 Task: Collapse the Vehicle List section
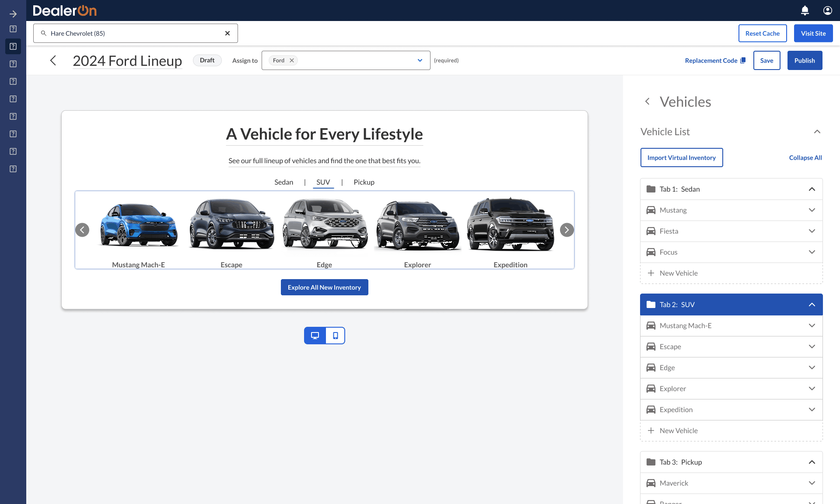click(x=817, y=132)
